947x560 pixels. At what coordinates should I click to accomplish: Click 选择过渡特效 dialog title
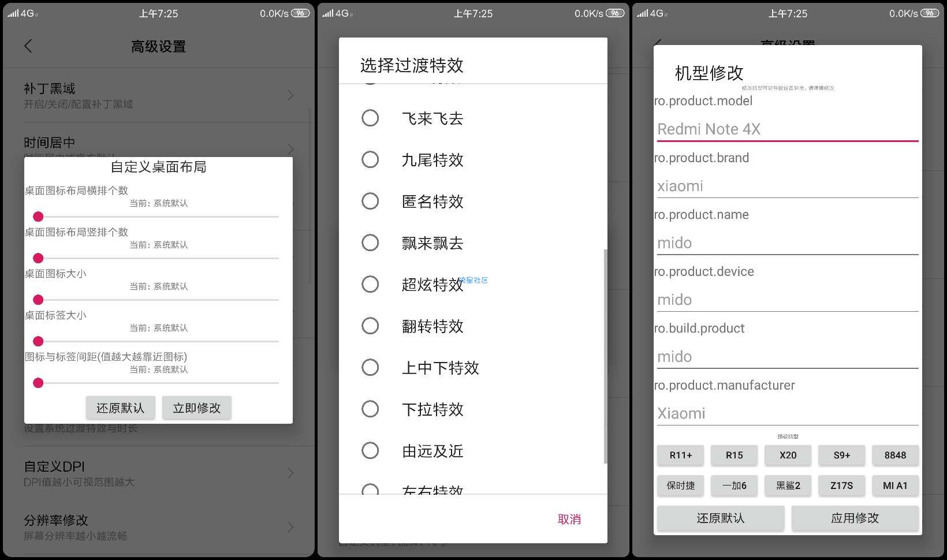(412, 65)
